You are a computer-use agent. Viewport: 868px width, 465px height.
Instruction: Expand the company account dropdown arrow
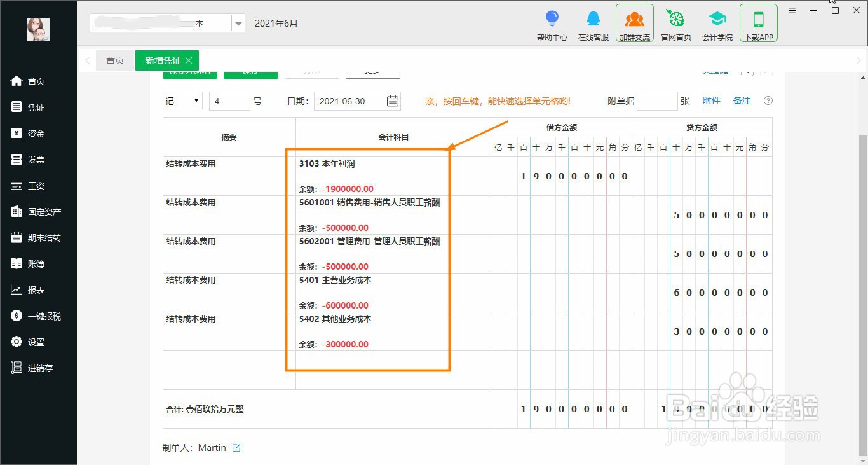[x=238, y=24]
